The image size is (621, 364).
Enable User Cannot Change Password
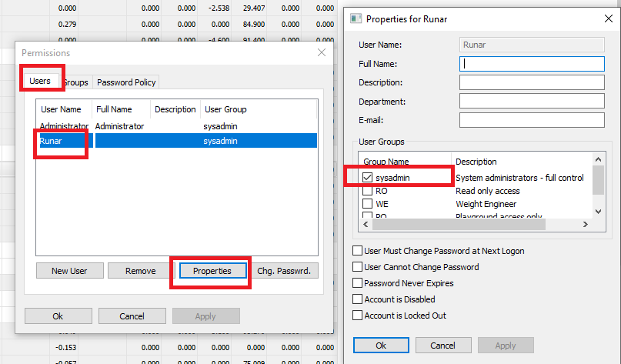(357, 267)
